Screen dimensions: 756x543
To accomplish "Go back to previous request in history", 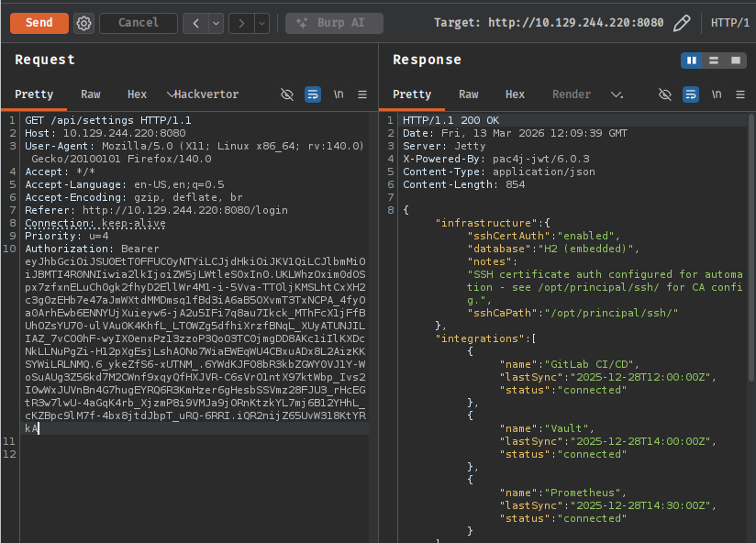I will [196, 23].
